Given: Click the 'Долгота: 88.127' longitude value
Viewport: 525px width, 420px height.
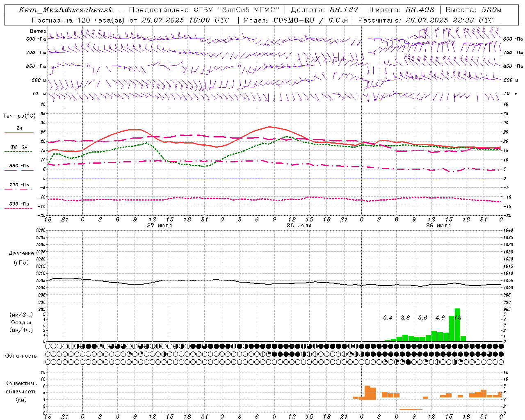Looking at the screenshot, I should (324, 10).
